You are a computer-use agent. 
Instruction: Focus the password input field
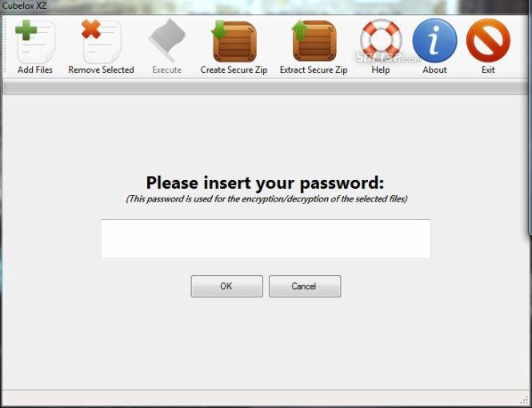point(266,238)
